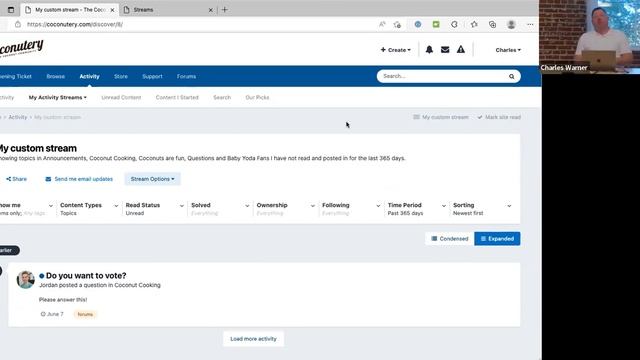Go to Search sub-tab

tap(222, 98)
